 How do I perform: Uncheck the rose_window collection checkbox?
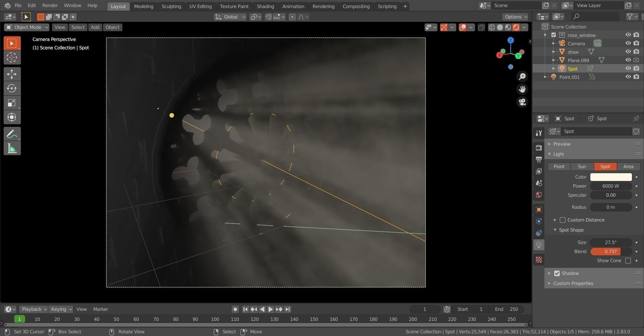coord(554,35)
